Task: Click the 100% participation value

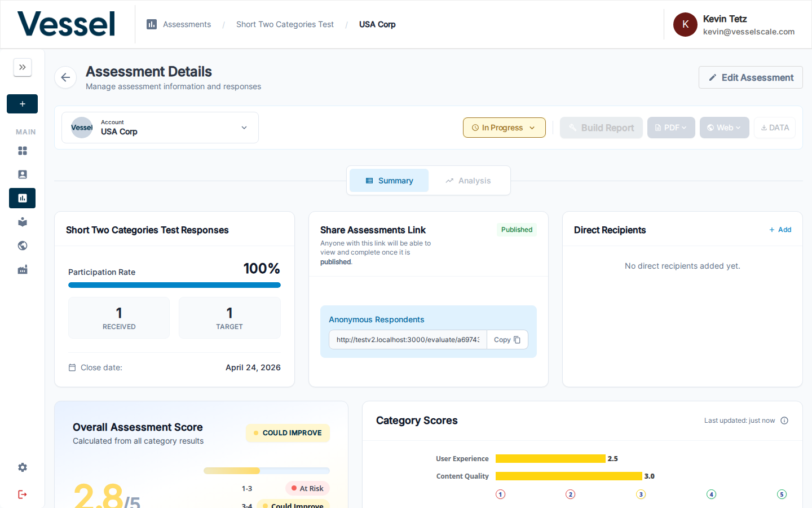Action: [x=262, y=269]
